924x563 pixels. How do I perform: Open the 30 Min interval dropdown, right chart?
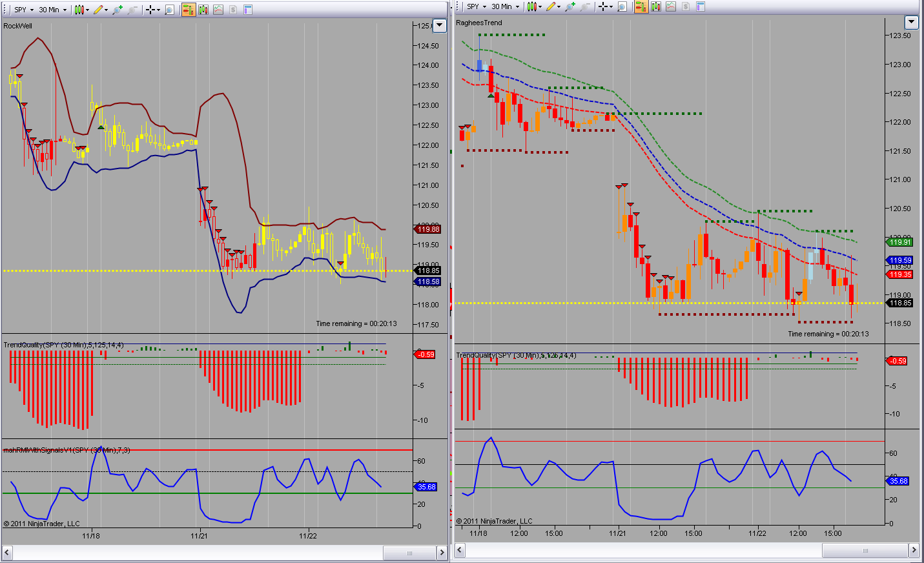[x=506, y=6]
